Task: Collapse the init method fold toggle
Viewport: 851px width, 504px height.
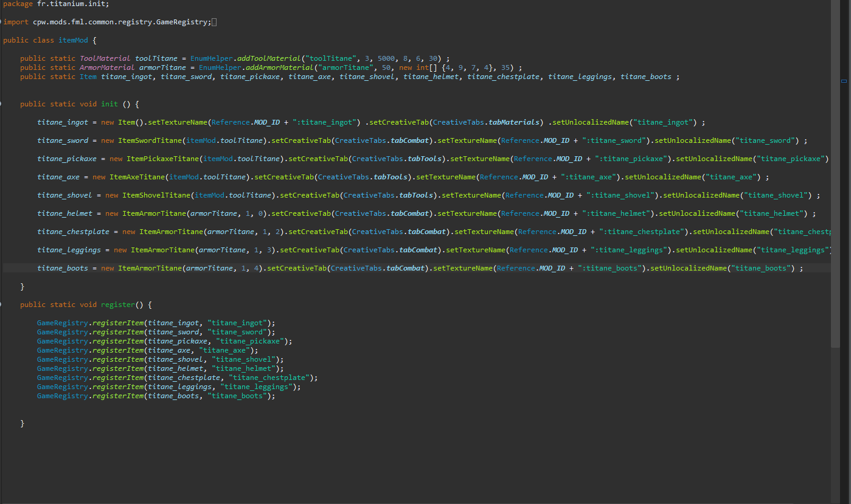Action: pyautogui.click(x=1, y=104)
